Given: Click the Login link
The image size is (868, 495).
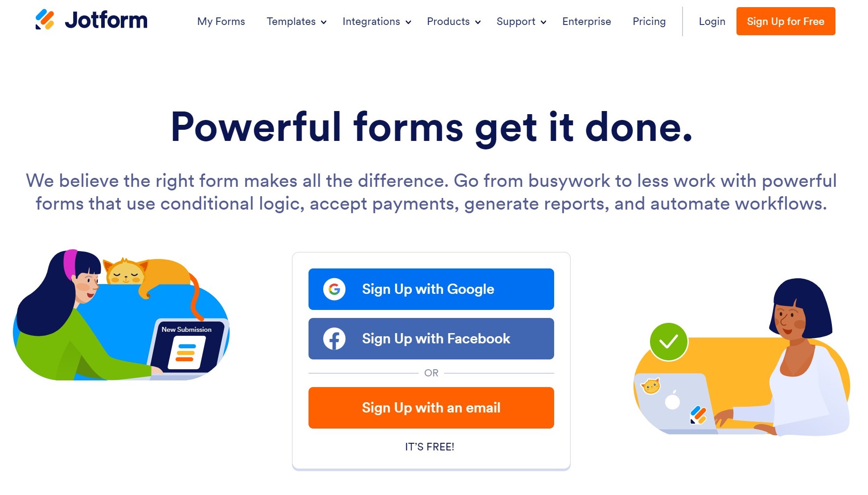Looking at the screenshot, I should [x=712, y=21].
